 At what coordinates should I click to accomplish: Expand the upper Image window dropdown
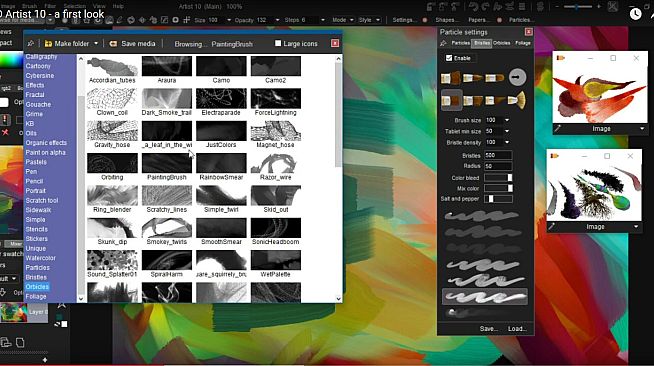click(642, 129)
